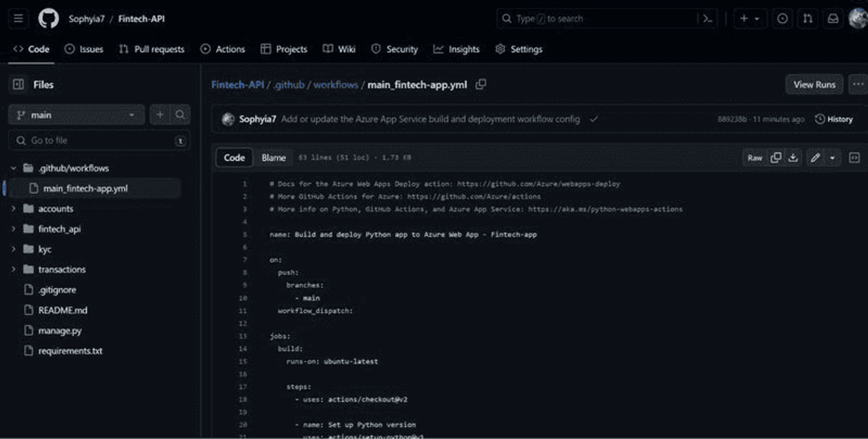The image size is (868, 439).
Task: Switch to the Wiki tab
Action: coord(339,49)
